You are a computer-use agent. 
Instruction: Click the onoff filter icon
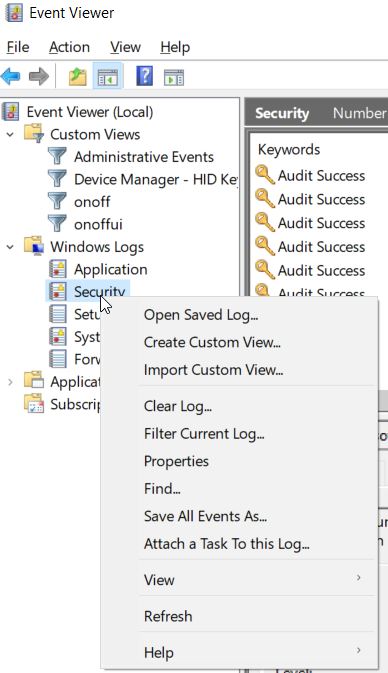[57, 201]
